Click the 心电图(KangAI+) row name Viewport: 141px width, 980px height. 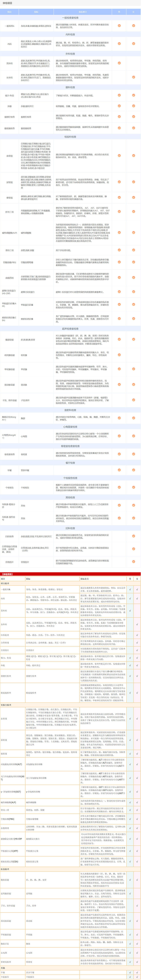[x=9, y=436]
